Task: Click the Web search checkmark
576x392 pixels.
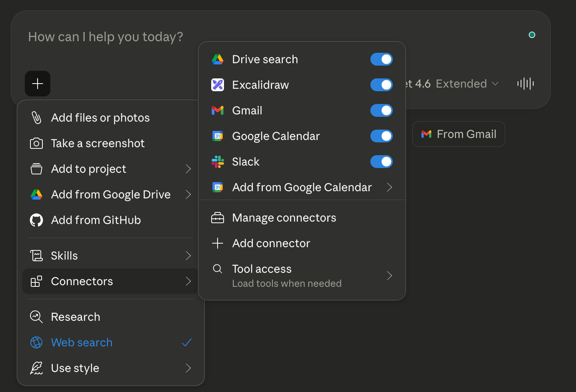Action: click(187, 342)
